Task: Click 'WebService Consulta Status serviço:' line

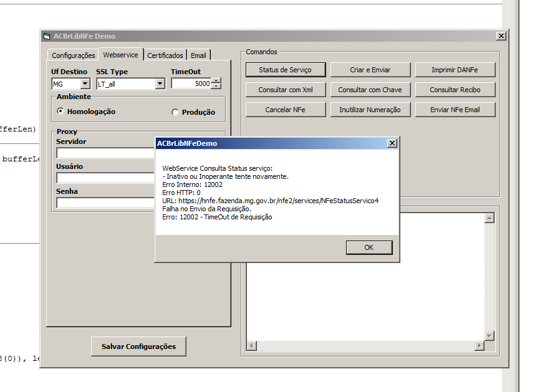Action: pyautogui.click(x=217, y=168)
